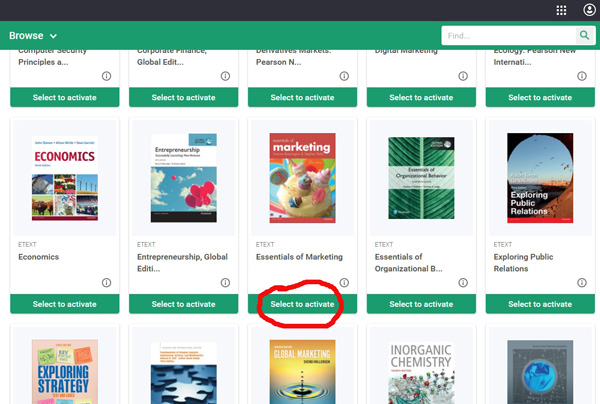Show info for Exploring Public Relations
The height and width of the screenshot is (404, 600).
582,283
